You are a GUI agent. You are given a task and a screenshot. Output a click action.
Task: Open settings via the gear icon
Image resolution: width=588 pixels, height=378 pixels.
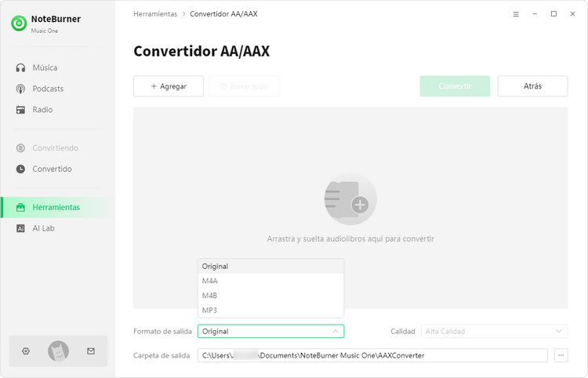click(26, 351)
